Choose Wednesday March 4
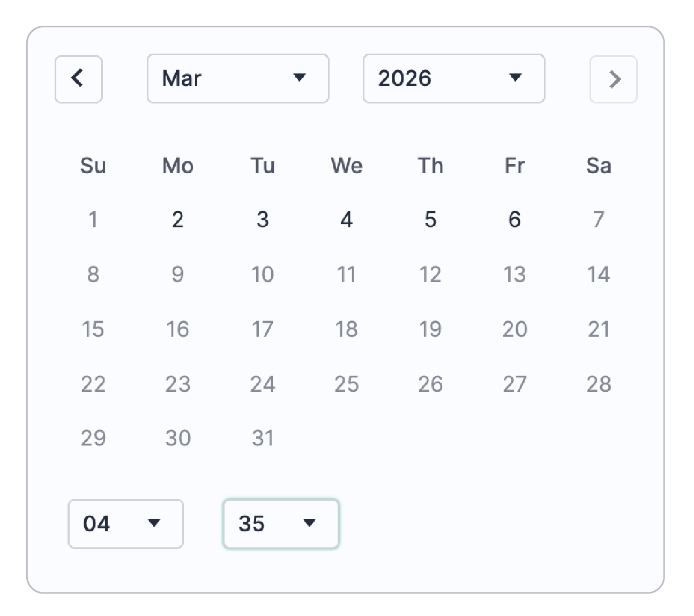Image resolution: width=694 pixels, height=616 pixels. point(346,220)
